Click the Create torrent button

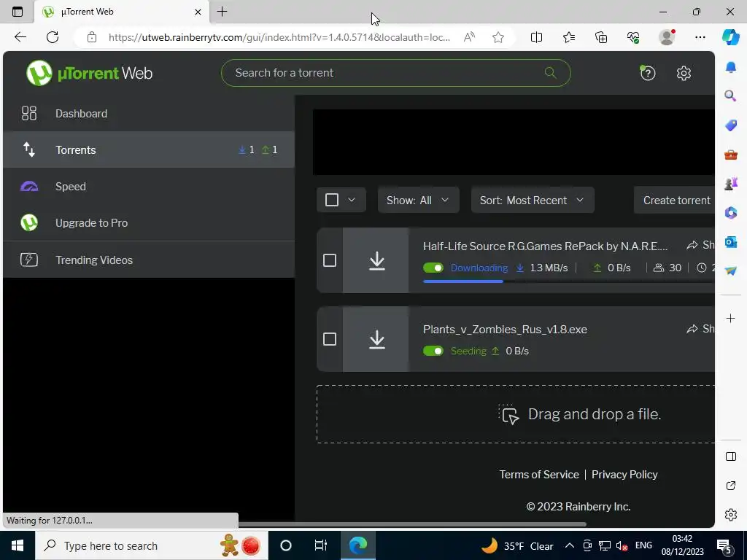pyautogui.click(x=675, y=200)
